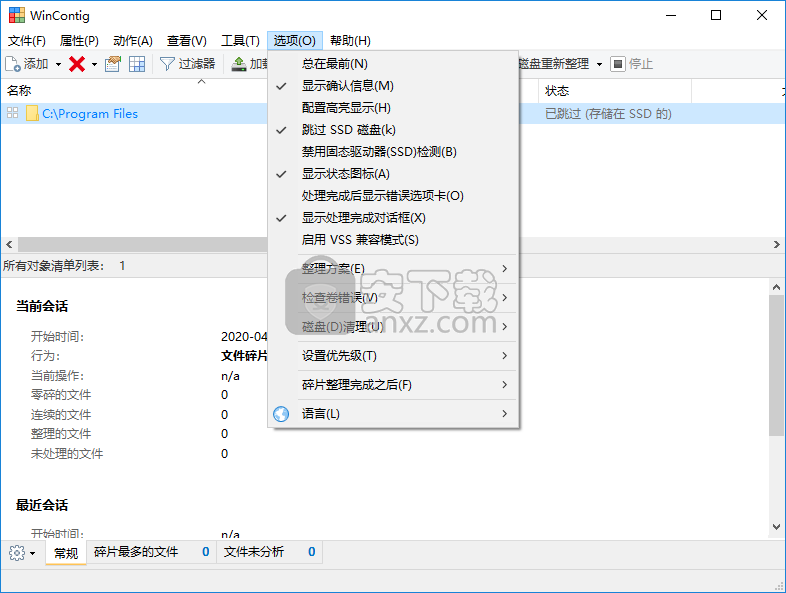Click the 零碎的文件 label

pyautogui.click(x=61, y=395)
